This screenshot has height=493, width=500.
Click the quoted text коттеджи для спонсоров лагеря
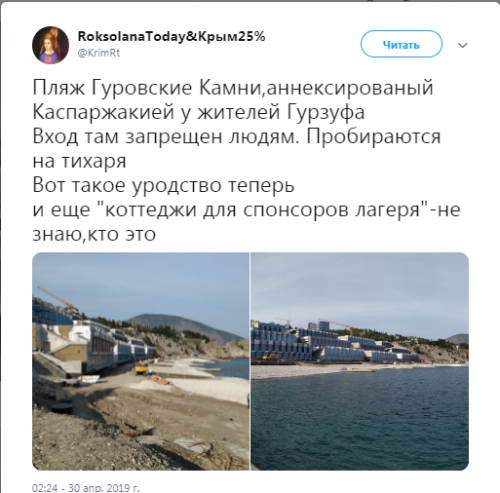coord(264,210)
